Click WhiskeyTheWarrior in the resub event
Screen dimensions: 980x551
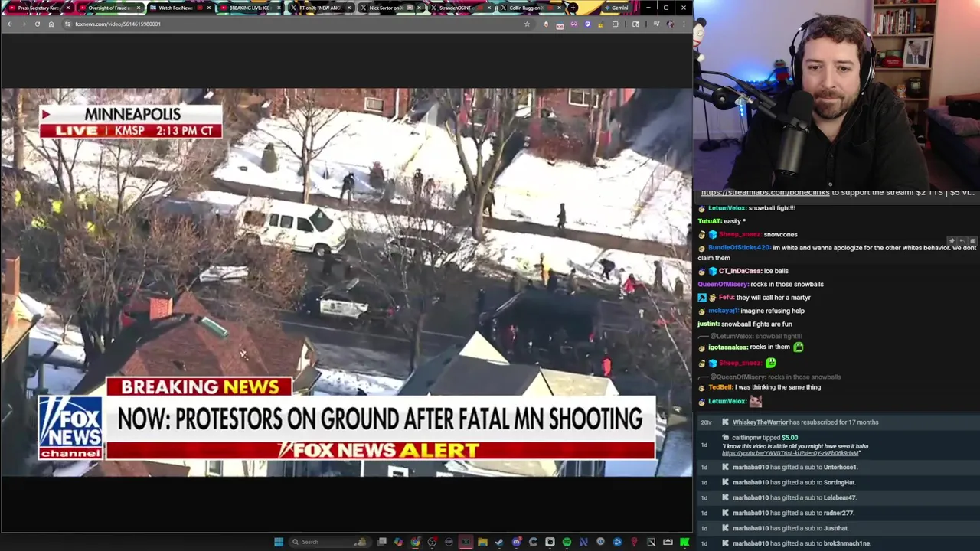pyautogui.click(x=759, y=422)
